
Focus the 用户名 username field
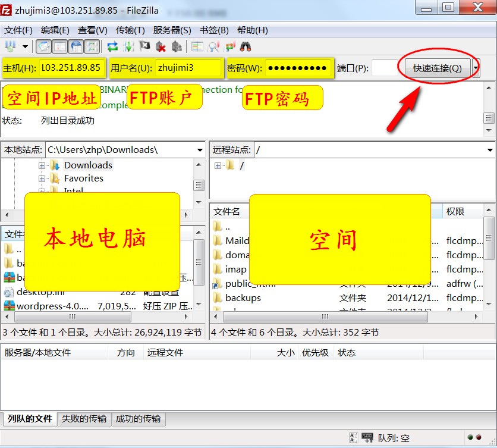click(188, 68)
